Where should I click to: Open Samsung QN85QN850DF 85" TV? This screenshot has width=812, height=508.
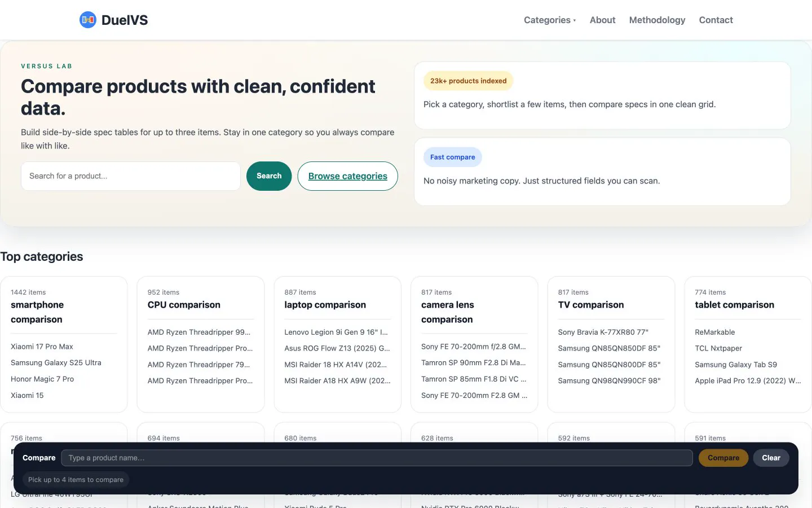point(609,349)
